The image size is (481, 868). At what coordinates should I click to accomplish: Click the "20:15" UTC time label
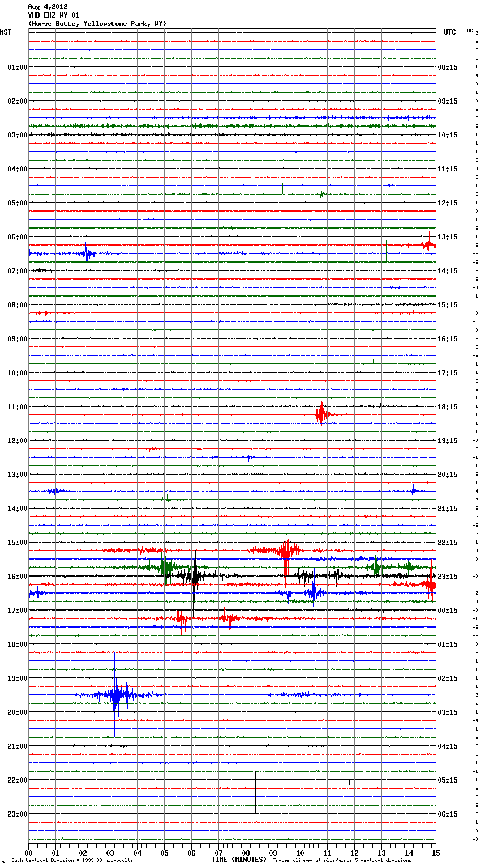[448, 475]
